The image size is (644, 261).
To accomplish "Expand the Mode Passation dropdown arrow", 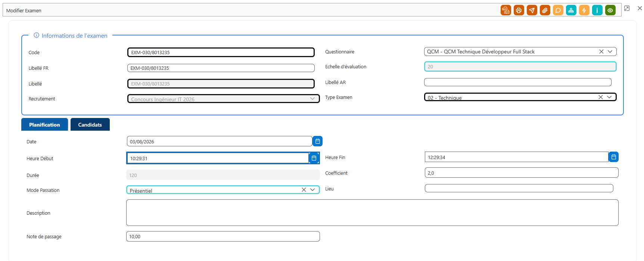I will pyautogui.click(x=312, y=190).
